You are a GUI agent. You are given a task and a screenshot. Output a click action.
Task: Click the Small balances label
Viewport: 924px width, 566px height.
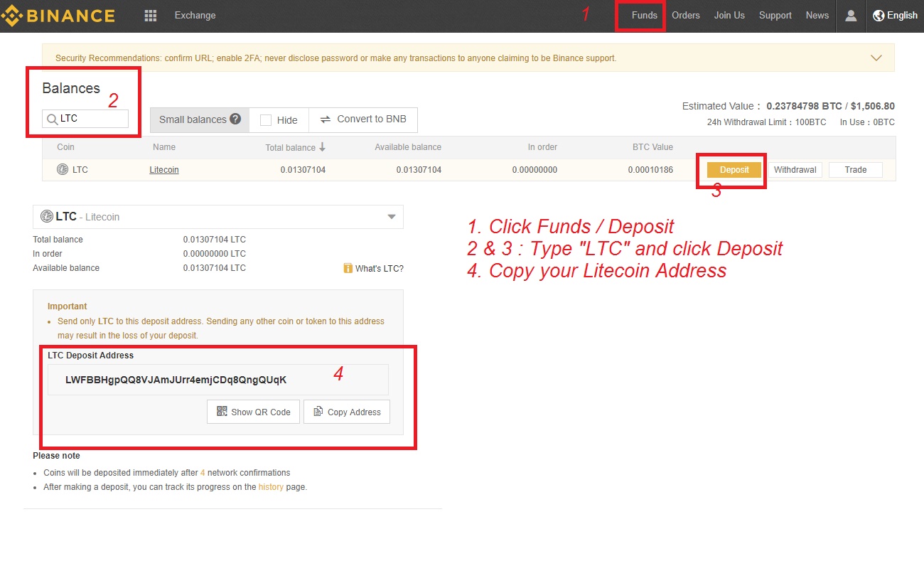(x=193, y=119)
